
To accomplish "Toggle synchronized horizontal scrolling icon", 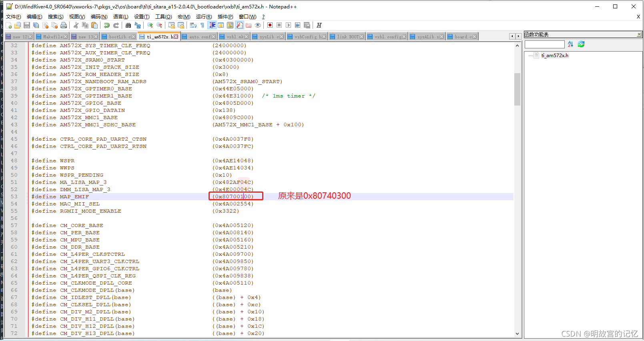I will tap(181, 25).
